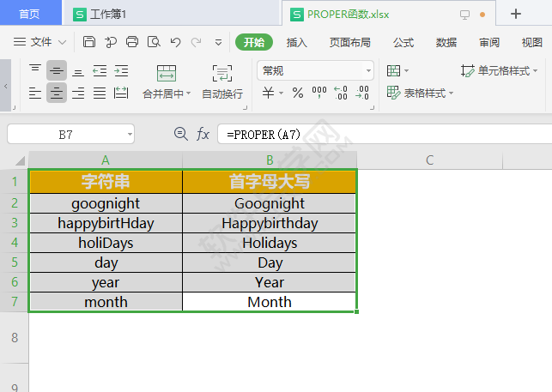Screen dimensions: 552x392
Task: Click the percent style icon
Action: tap(298, 93)
